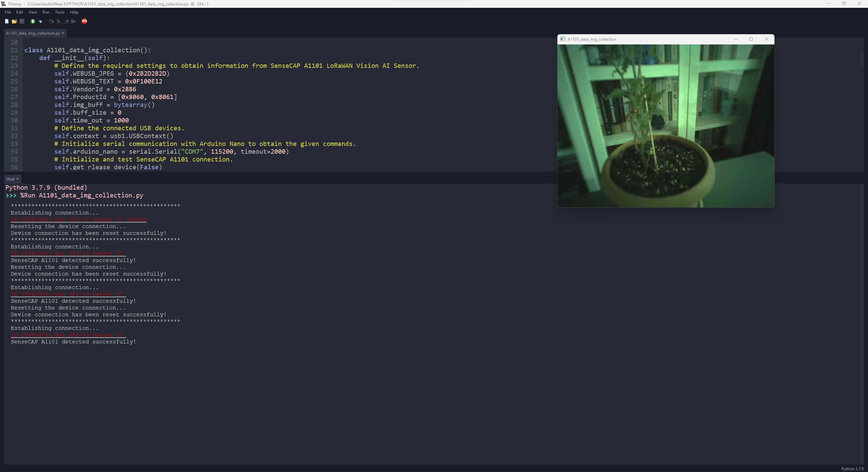Stop the running script

[84, 21]
